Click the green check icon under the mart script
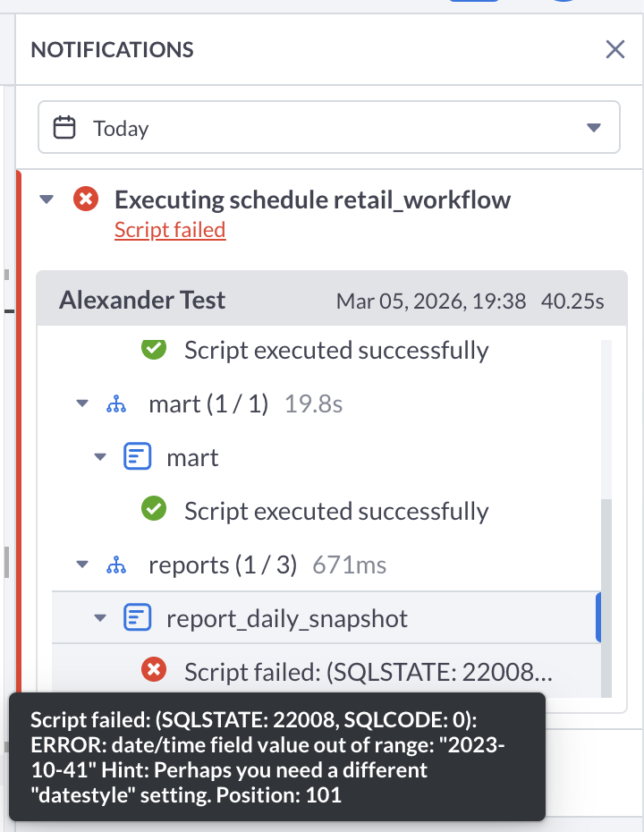 click(154, 510)
